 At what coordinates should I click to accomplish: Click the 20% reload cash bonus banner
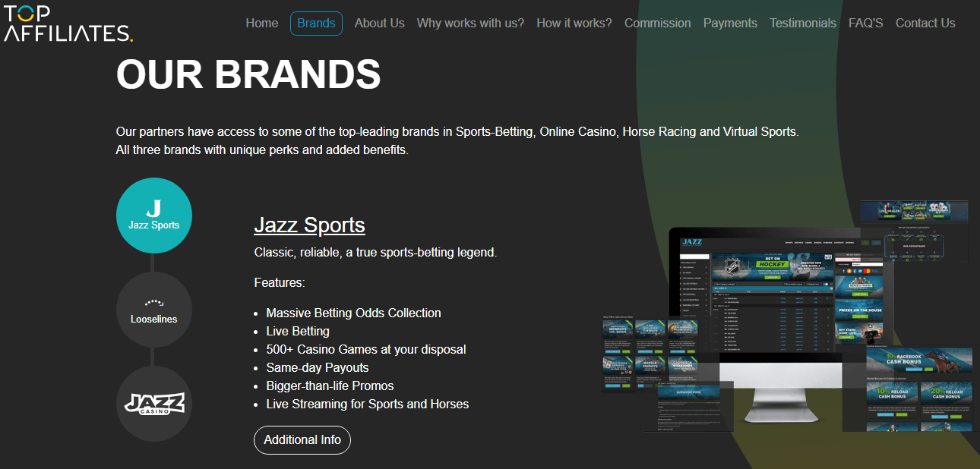click(947, 392)
